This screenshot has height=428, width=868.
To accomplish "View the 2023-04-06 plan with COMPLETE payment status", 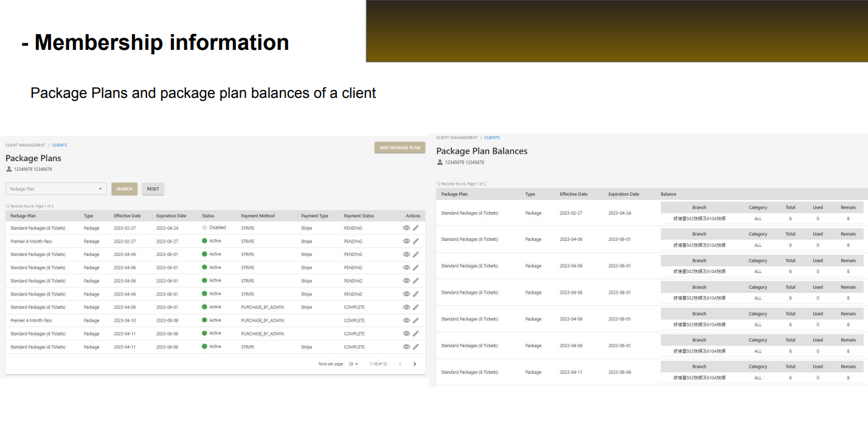I will click(406, 307).
